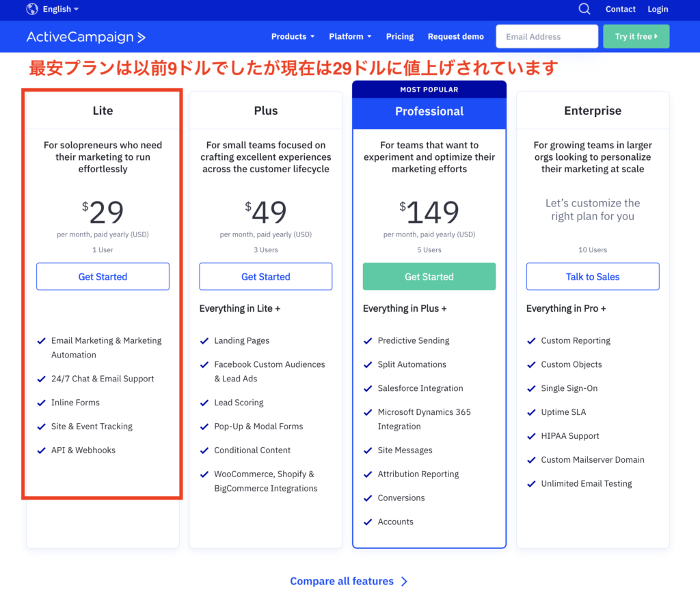700x594 pixels.
Task: Expand the Platform menu
Action: coord(350,37)
